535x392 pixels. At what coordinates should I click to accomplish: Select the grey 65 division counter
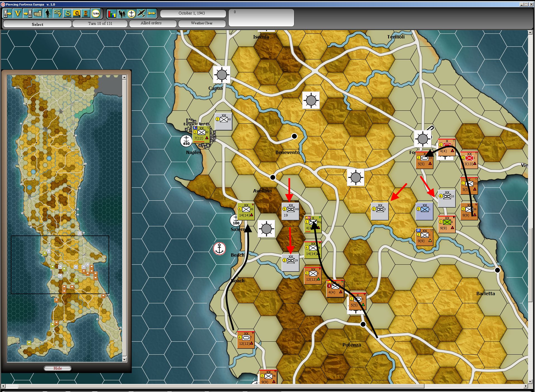(224, 121)
